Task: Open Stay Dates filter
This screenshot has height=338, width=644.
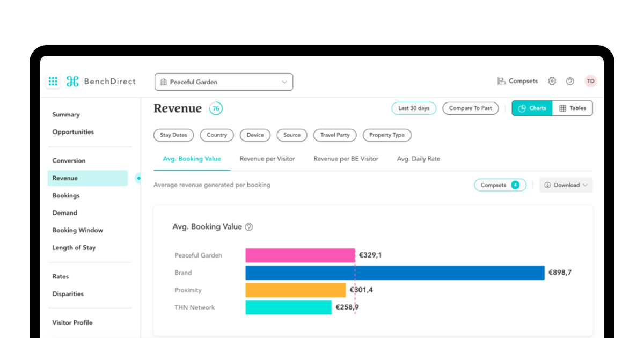Action: pyautogui.click(x=174, y=135)
